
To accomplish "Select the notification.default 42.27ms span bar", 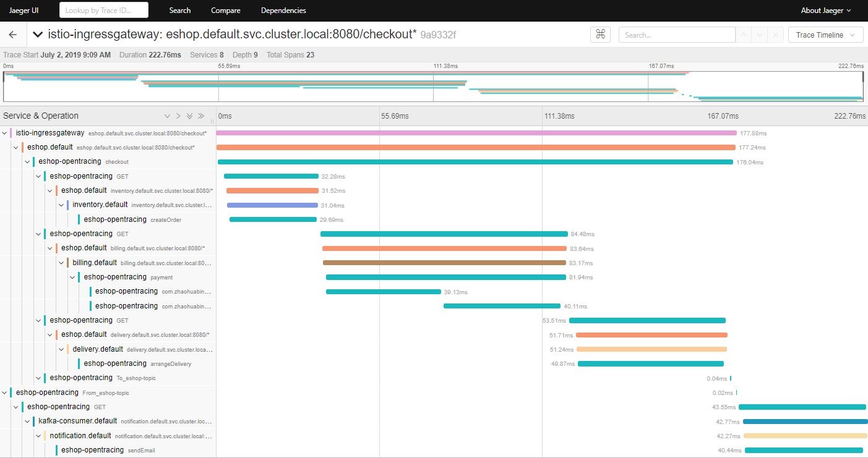I will coord(806,436).
